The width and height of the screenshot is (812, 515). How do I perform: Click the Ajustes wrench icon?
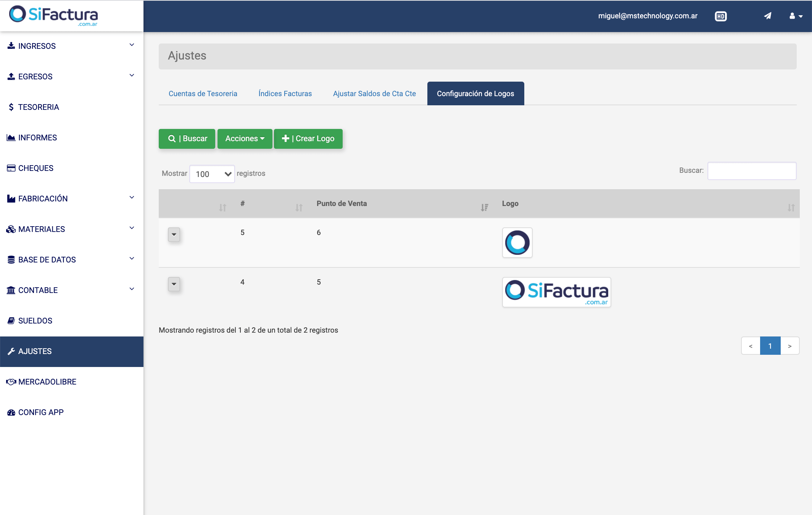click(x=11, y=351)
